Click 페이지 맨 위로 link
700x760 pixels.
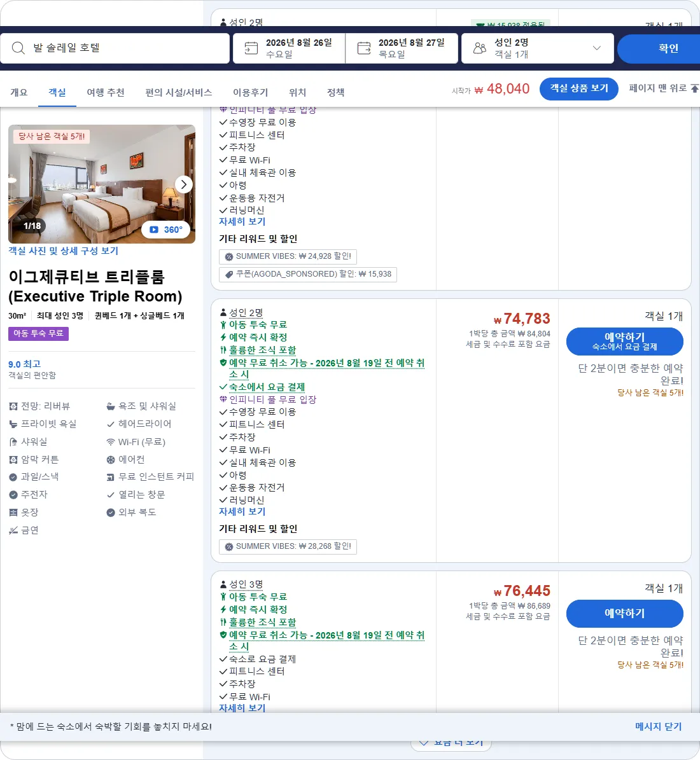[x=658, y=88]
